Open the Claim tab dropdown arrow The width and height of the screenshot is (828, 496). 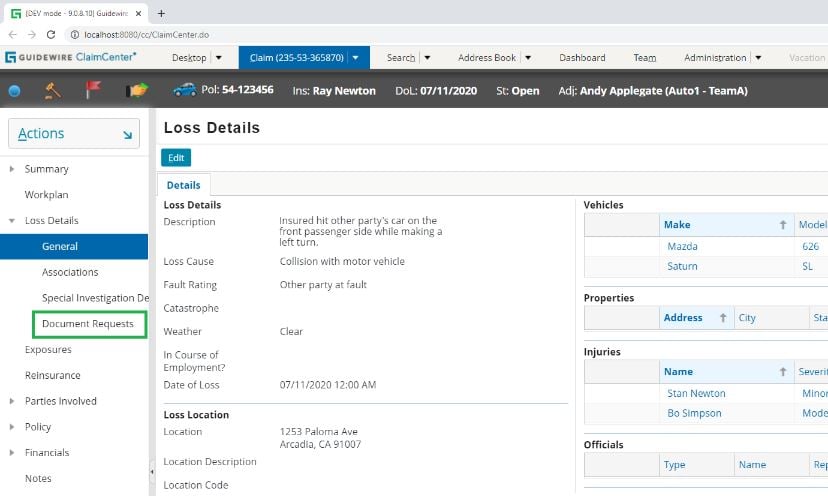pyautogui.click(x=355, y=58)
